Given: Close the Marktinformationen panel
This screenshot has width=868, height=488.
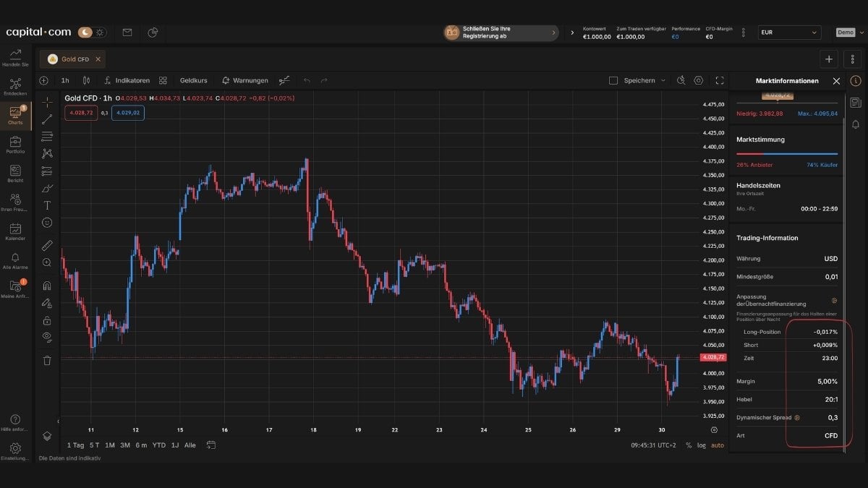Looking at the screenshot, I should (x=836, y=81).
